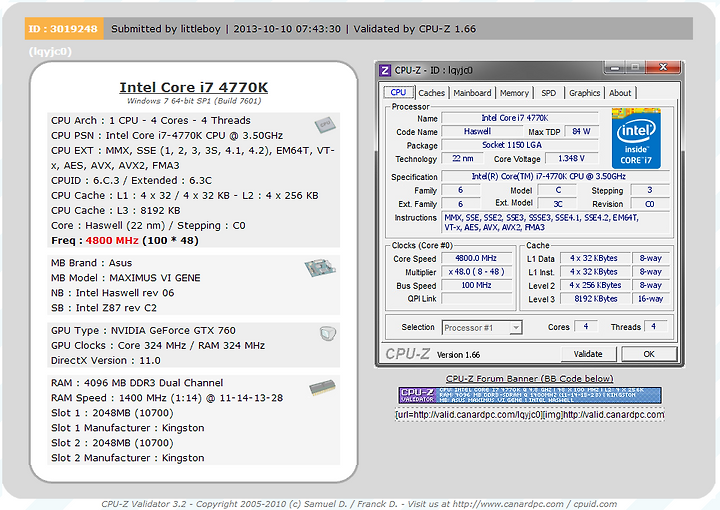The image size is (720, 510).
Task: Click the Core Speed value 4800.0 MHz
Action: (x=476, y=258)
